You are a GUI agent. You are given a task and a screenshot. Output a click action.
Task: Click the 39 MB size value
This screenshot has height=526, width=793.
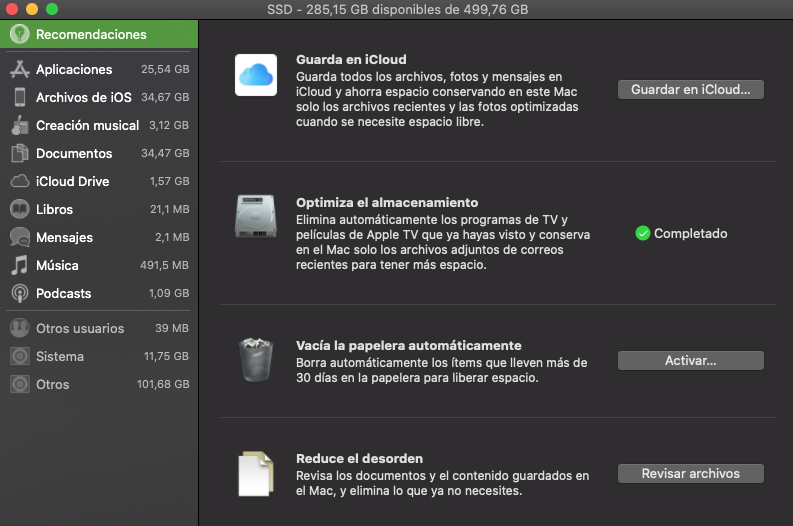[172, 328]
